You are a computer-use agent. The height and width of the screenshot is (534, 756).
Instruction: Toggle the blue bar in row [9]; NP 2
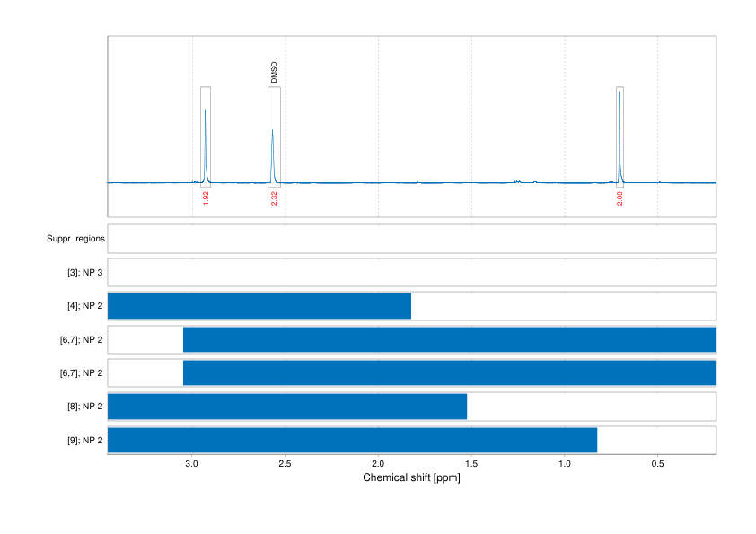[x=350, y=440]
